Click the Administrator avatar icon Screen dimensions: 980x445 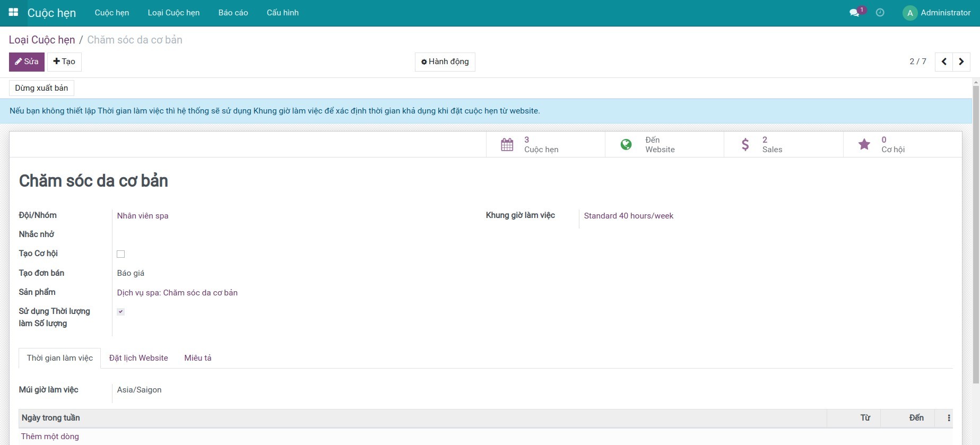(x=909, y=13)
